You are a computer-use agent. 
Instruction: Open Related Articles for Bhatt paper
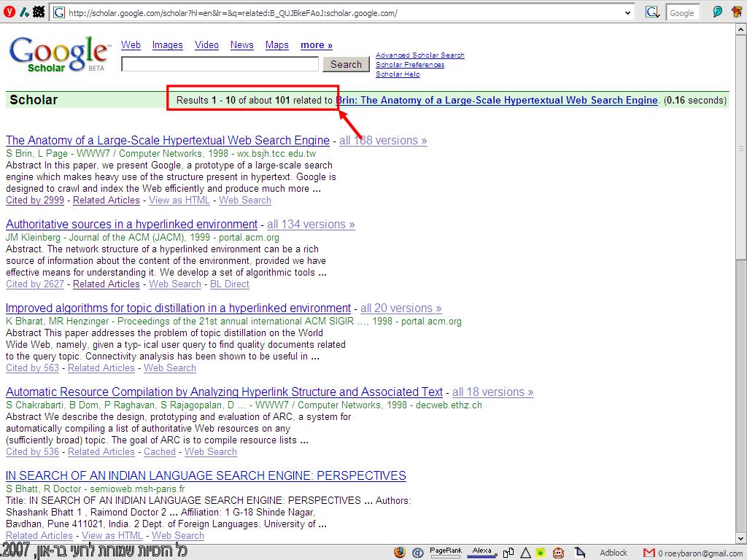39,536
